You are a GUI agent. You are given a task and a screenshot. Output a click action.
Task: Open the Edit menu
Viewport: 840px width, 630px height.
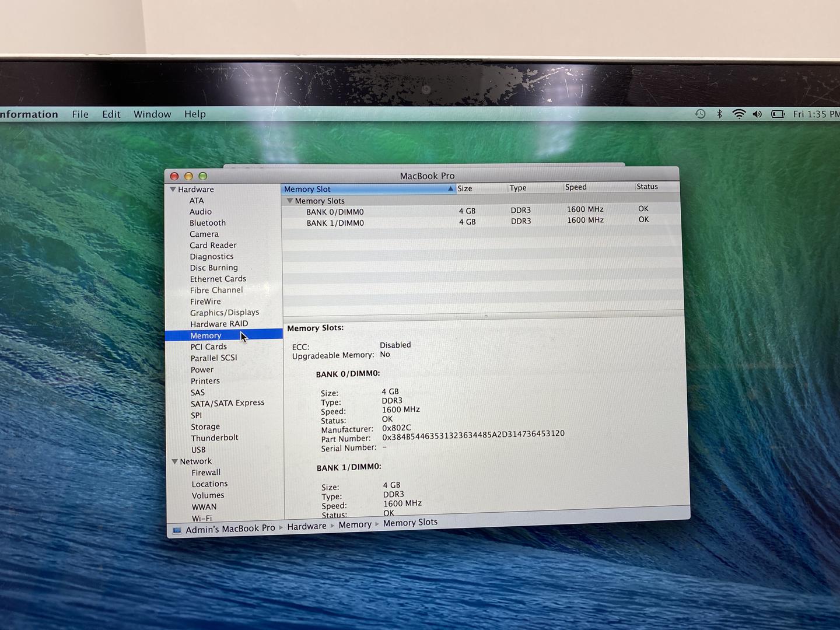click(111, 114)
